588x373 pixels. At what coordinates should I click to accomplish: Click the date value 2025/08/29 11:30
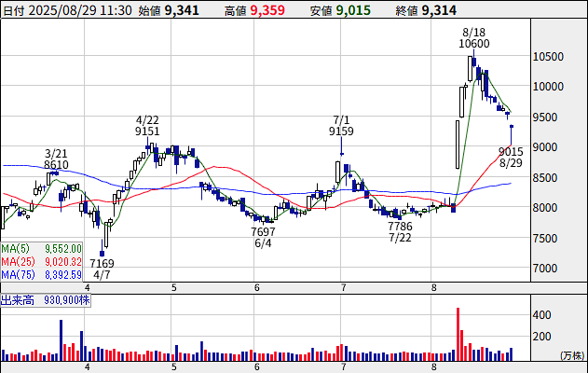[80, 10]
